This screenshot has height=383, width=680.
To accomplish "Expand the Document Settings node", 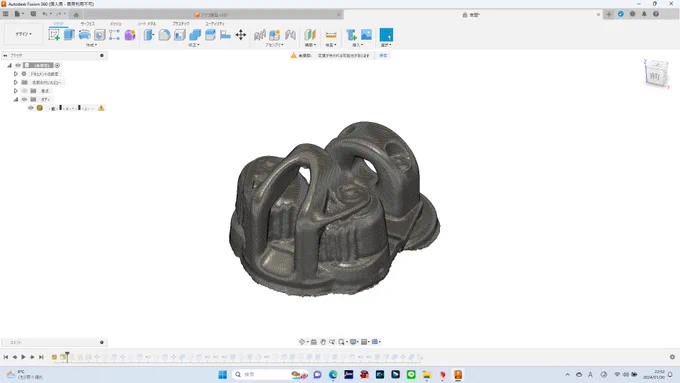I will click(x=16, y=74).
